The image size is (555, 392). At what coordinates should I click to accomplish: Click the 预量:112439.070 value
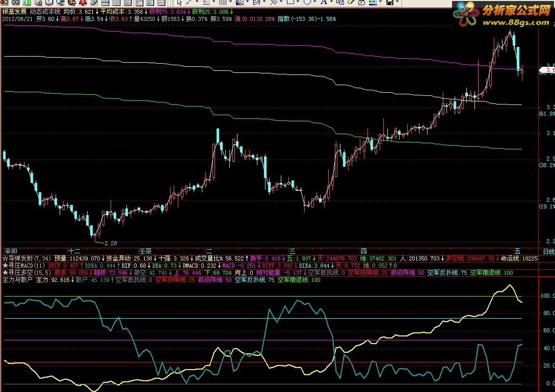[x=77, y=258]
